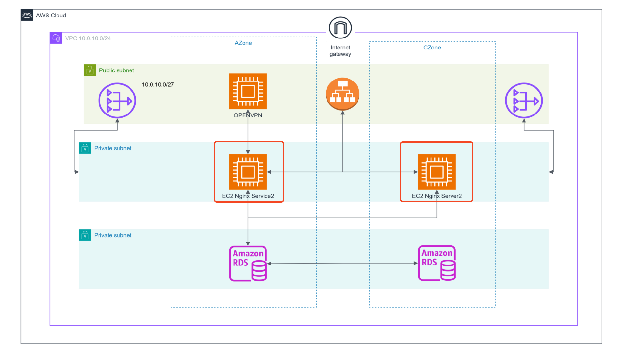644x357 pixels.
Task: Select the Amazon RDS icon in AZone
Action: (248, 263)
